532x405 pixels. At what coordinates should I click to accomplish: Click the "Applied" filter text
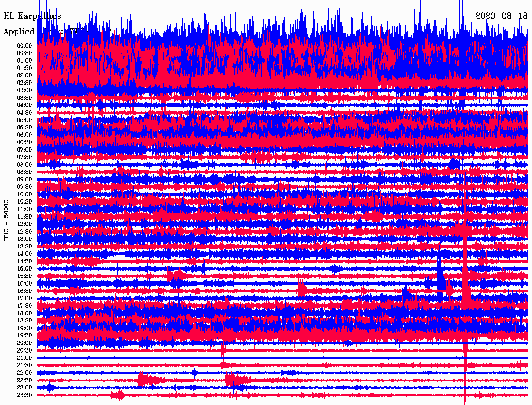point(19,32)
